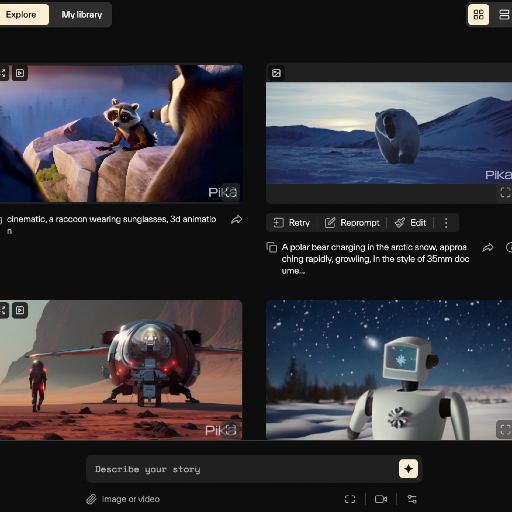Open the aspect ratio frame options
This screenshot has width=512, height=512.
coord(350,499)
